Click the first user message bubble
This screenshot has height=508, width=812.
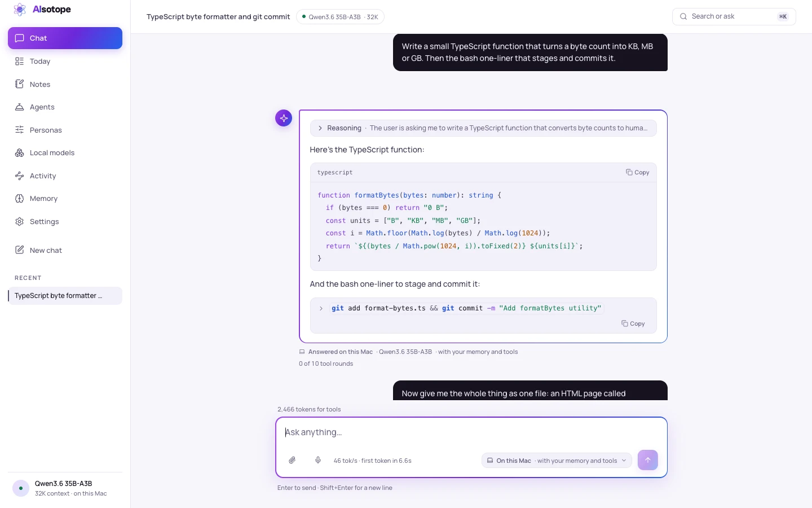tap(530, 52)
